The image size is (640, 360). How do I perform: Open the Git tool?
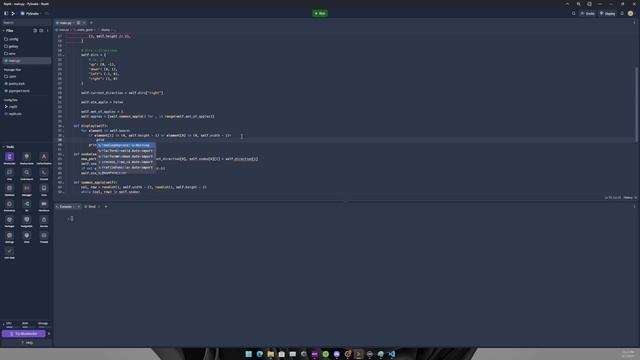(x=27, y=206)
